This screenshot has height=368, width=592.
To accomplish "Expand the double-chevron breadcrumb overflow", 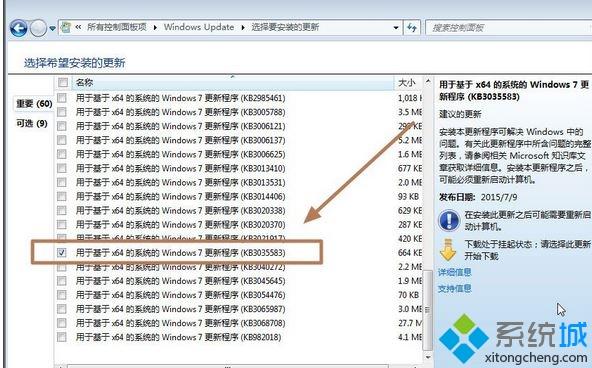I will click(78, 27).
